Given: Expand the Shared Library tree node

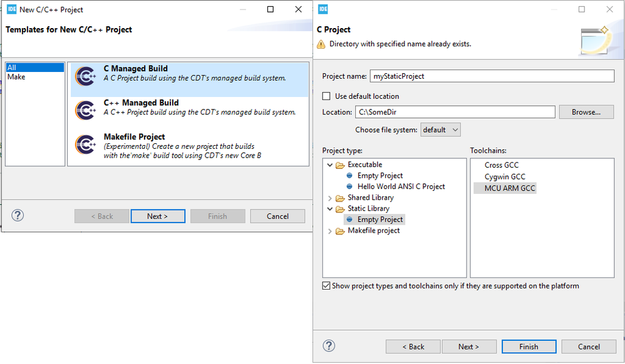Looking at the screenshot, I should [x=330, y=198].
